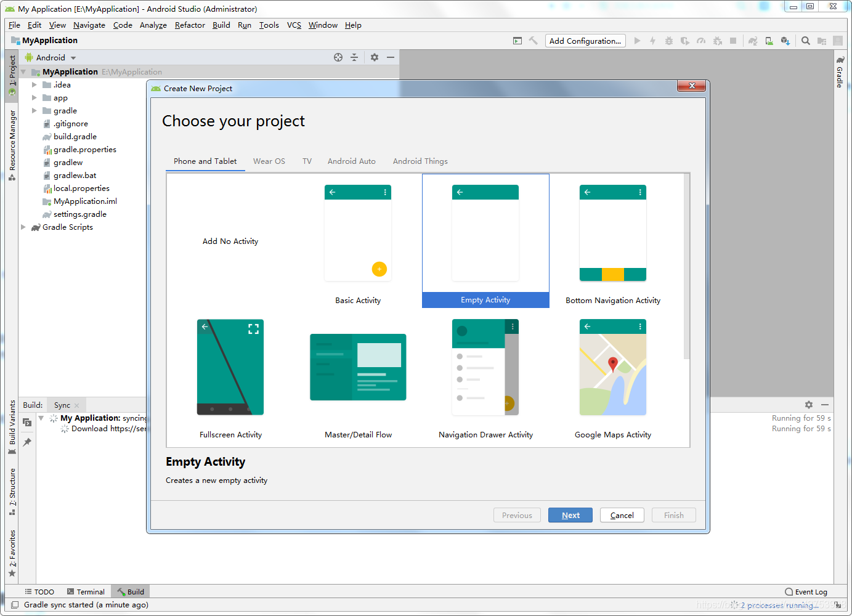Open the TODO tool window button
Image resolution: width=852 pixels, height=616 pixels.
click(x=39, y=592)
